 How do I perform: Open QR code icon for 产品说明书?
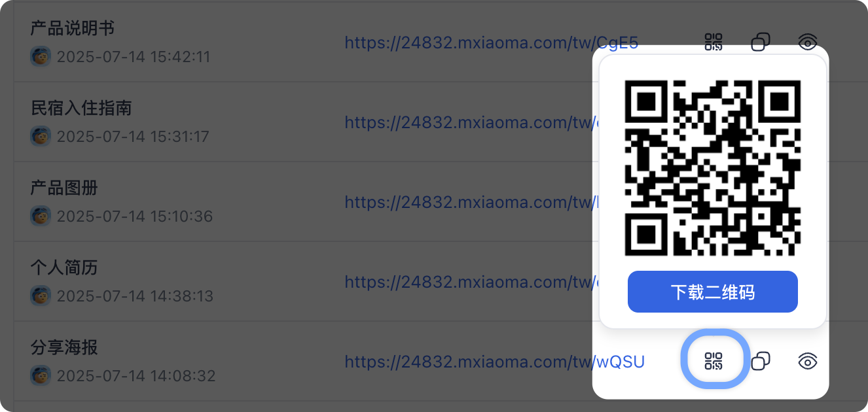click(x=714, y=43)
